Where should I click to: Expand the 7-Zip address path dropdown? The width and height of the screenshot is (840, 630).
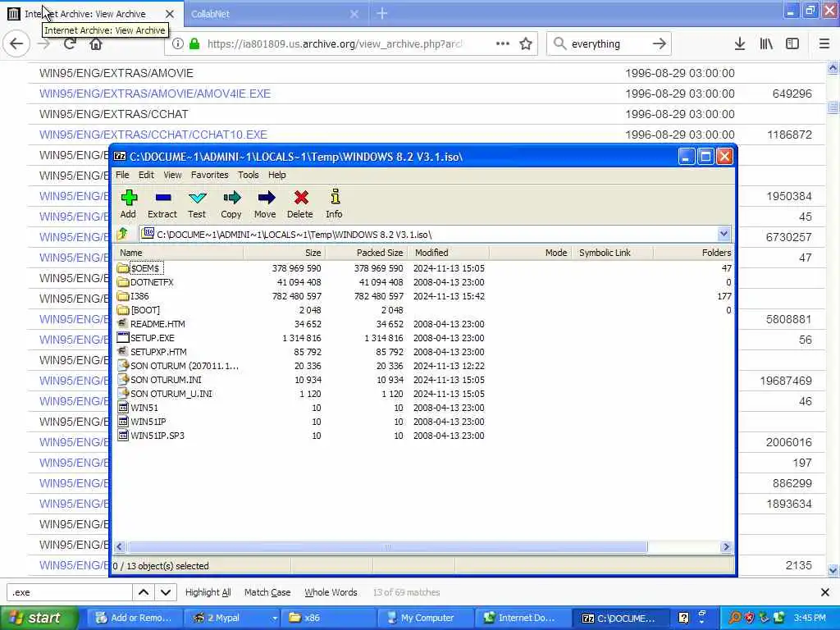(724, 234)
